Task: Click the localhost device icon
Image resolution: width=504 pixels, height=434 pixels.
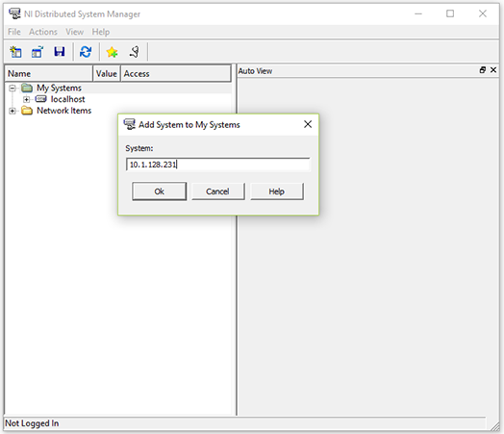Action: [x=40, y=99]
